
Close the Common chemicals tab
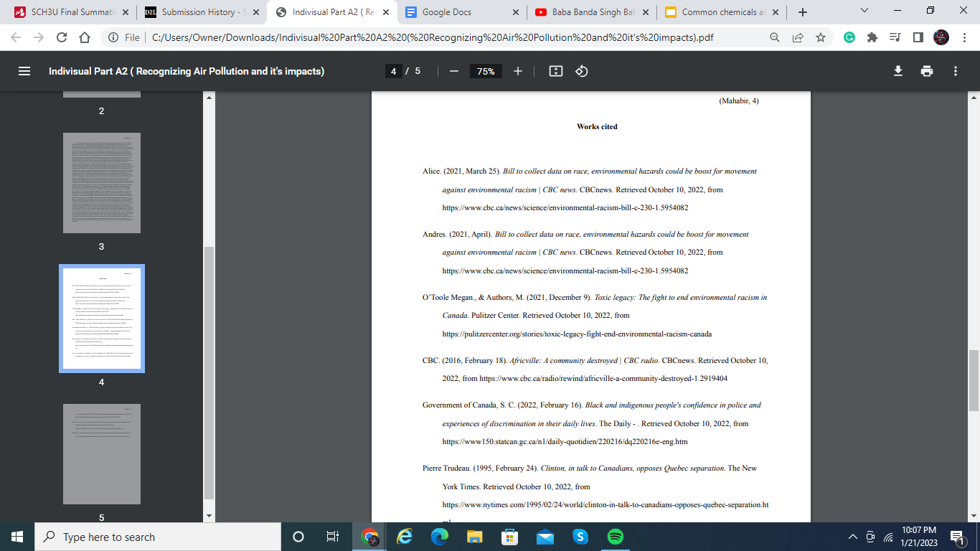coord(776,12)
